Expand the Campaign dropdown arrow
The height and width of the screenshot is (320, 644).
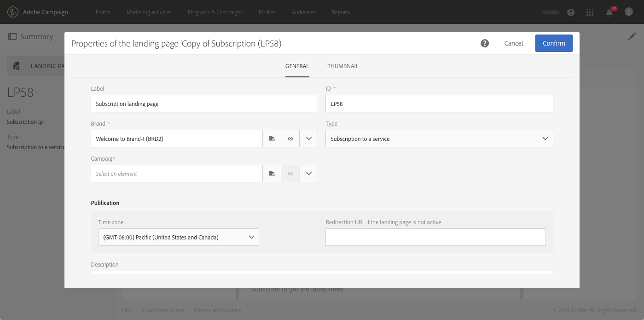coord(309,174)
